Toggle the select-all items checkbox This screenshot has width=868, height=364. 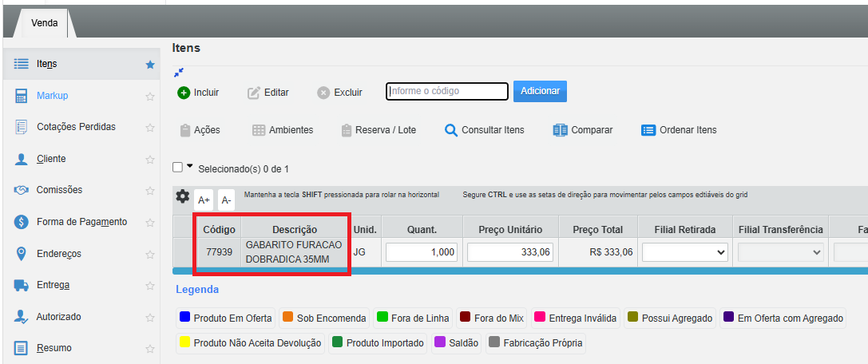178,168
